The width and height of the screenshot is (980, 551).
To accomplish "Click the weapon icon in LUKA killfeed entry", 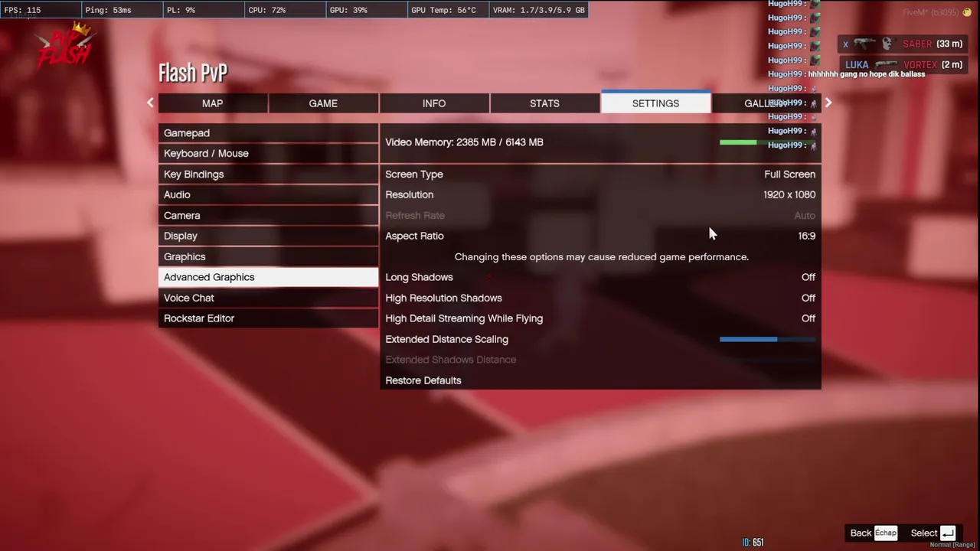I will click(x=886, y=65).
